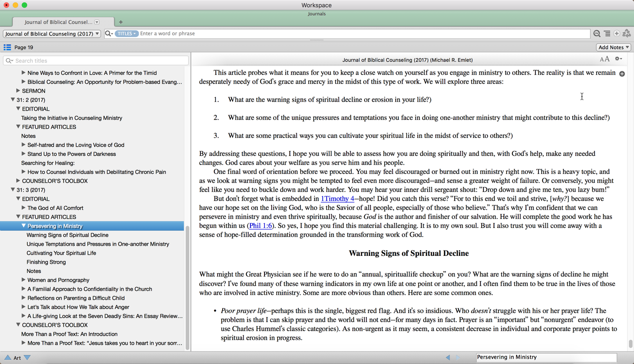
Task: Expand Women and Pornography entry
Action: click(23, 280)
